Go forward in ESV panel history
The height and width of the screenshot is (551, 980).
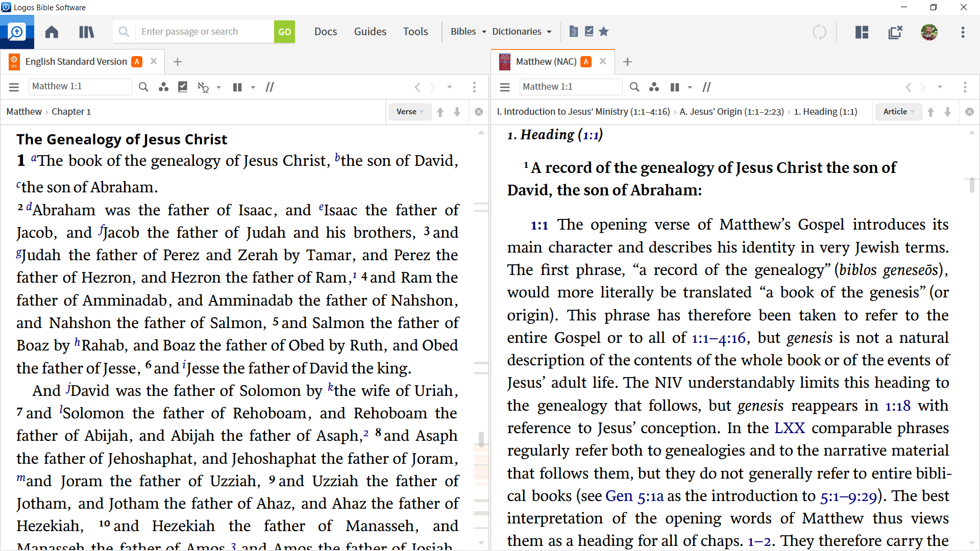[x=432, y=87]
